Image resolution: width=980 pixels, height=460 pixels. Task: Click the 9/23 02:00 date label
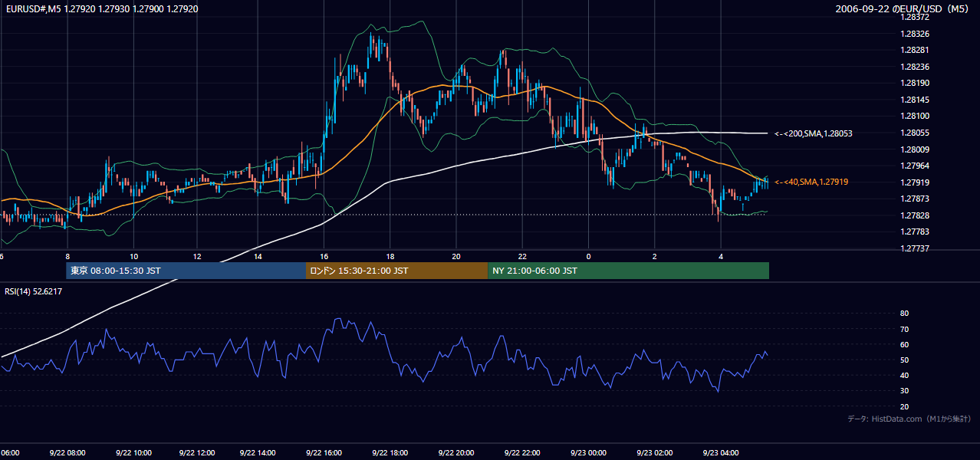[654, 453]
